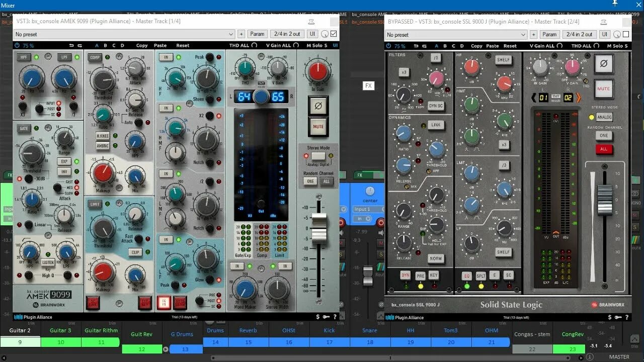Click the SSL TMT right channel arrow
The width and height of the screenshot is (644, 362).
pos(578,98)
